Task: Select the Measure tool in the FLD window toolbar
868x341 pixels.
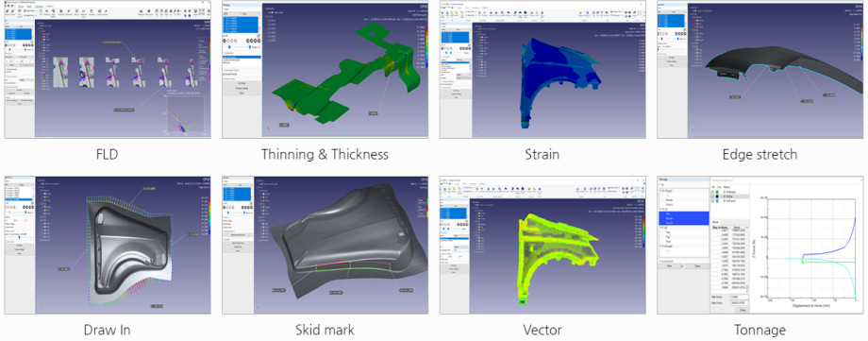Action: [x=142, y=12]
